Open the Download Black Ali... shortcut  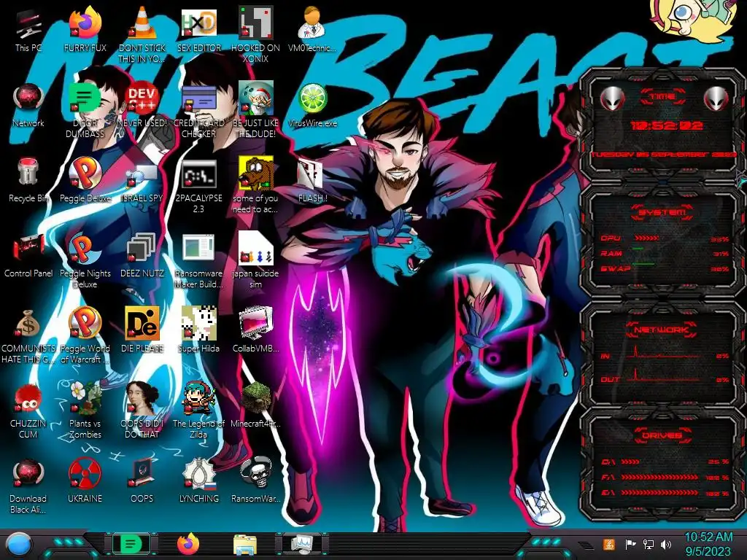(x=28, y=486)
